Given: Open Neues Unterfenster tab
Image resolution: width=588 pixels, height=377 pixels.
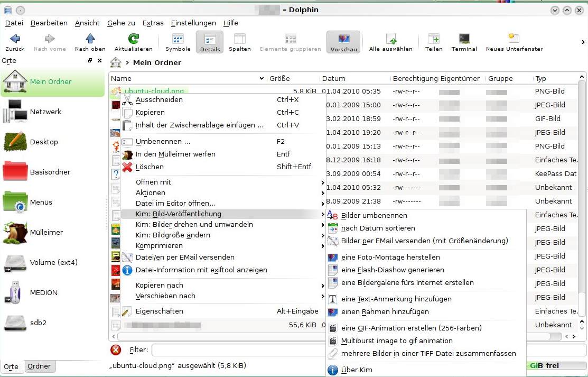Looking at the screenshot, I should pos(514,42).
